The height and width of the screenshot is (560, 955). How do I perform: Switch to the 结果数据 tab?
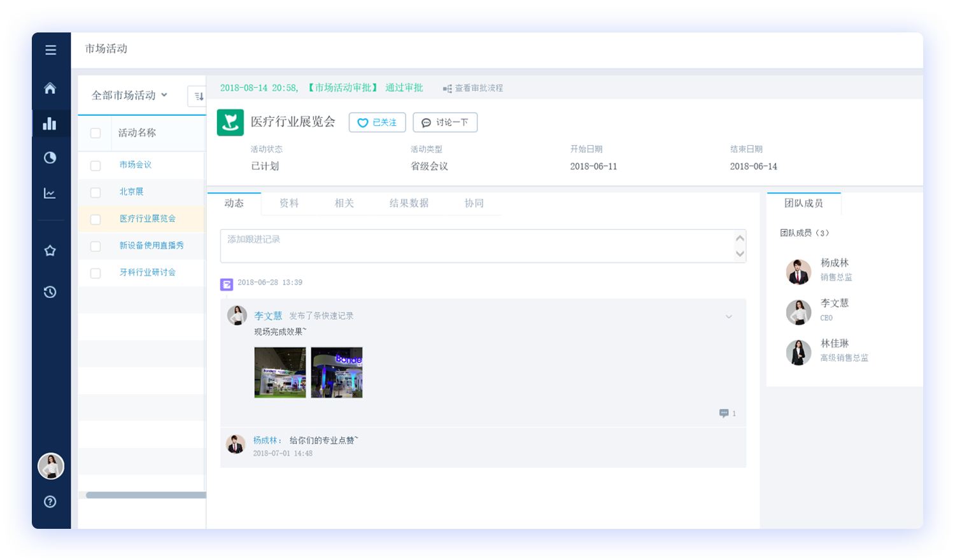pyautogui.click(x=409, y=203)
